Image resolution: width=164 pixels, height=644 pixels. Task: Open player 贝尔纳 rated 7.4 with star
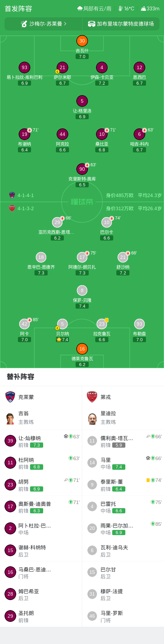click(62, 324)
